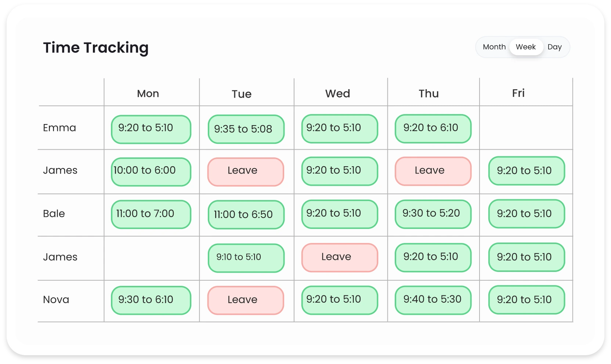Switch to the Month view
This screenshot has height=364, width=611.
[494, 47]
